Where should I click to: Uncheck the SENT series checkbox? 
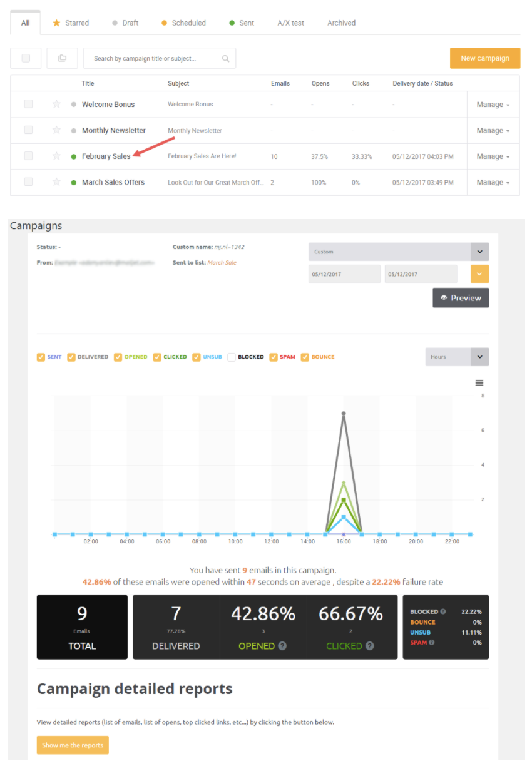click(x=41, y=357)
